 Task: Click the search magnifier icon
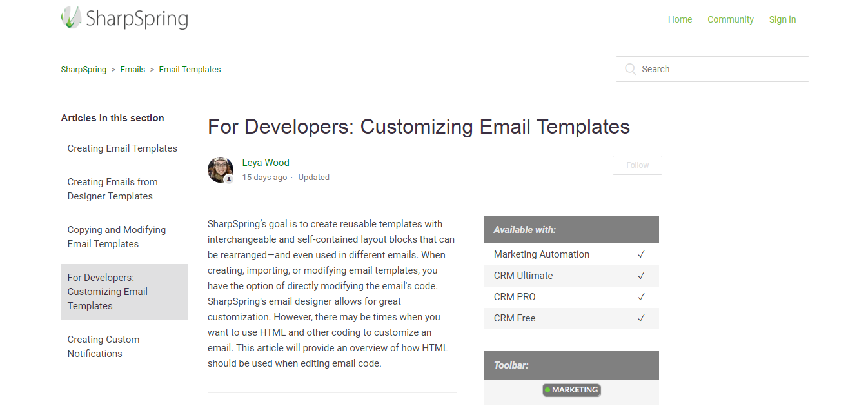[x=630, y=69]
